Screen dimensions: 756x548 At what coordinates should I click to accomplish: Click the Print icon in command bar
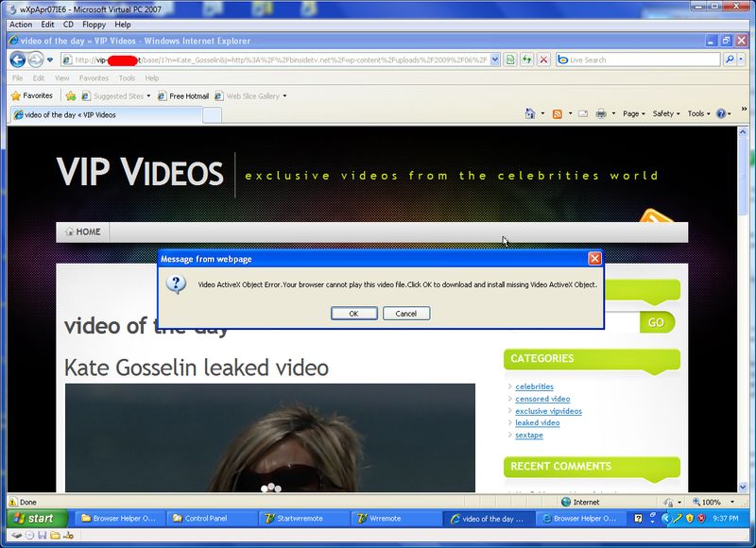click(x=601, y=113)
